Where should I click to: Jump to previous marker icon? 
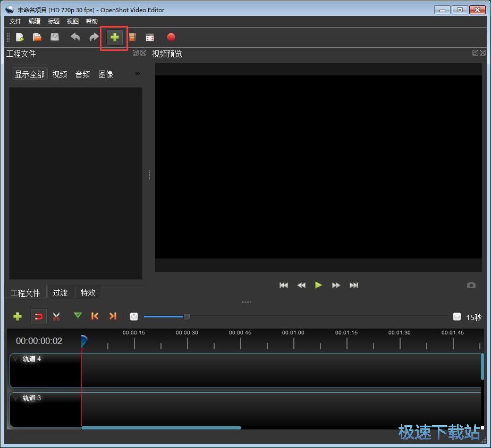[x=95, y=316]
